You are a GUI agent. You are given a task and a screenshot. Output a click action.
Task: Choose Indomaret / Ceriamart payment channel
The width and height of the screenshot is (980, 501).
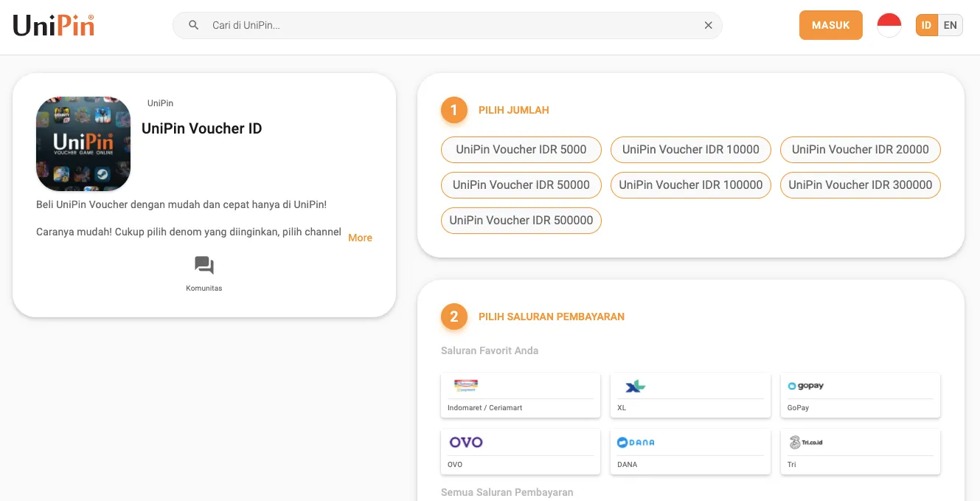click(521, 395)
